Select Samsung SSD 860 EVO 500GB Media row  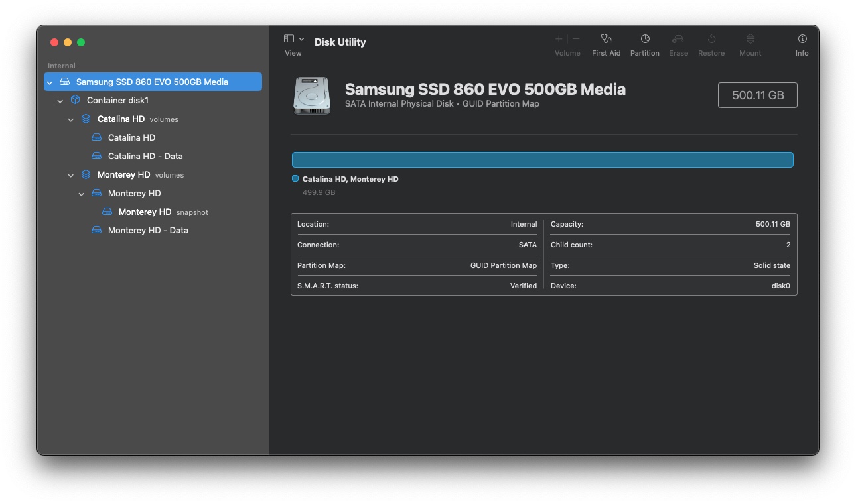pos(153,82)
